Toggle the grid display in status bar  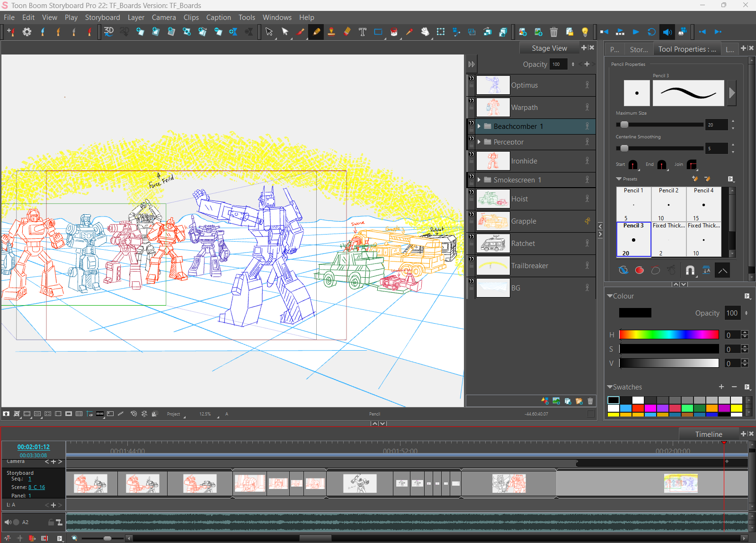click(x=79, y=414)
